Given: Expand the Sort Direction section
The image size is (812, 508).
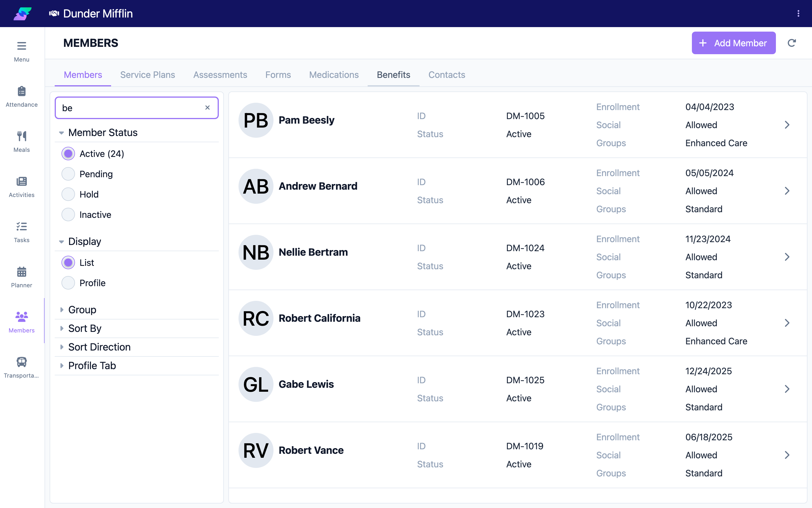Looking at the screenshot, I should (x=136, y=347).
